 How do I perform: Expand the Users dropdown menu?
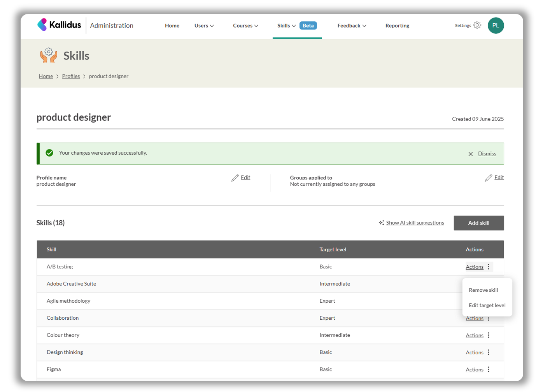click(x=204, y=26)
